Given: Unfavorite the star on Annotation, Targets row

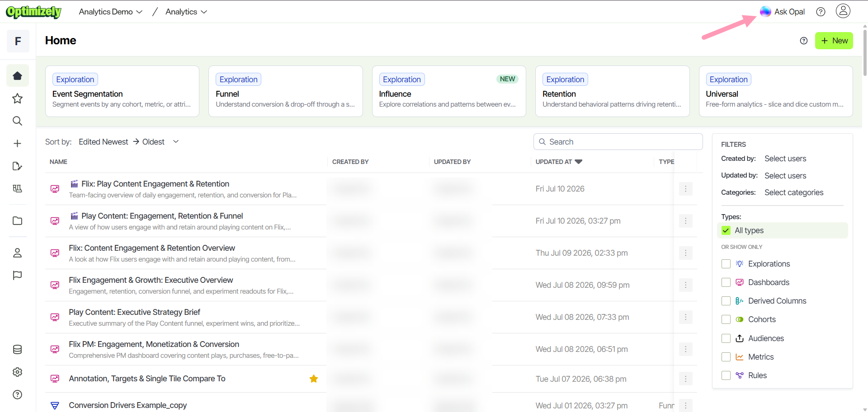Looking at the screenshot, I should 314,379.
